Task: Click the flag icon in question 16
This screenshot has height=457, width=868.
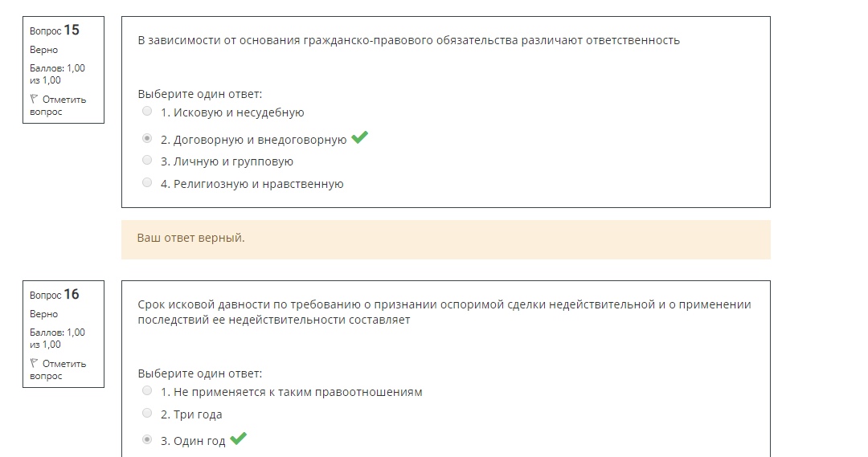Action: click(34, 363)
